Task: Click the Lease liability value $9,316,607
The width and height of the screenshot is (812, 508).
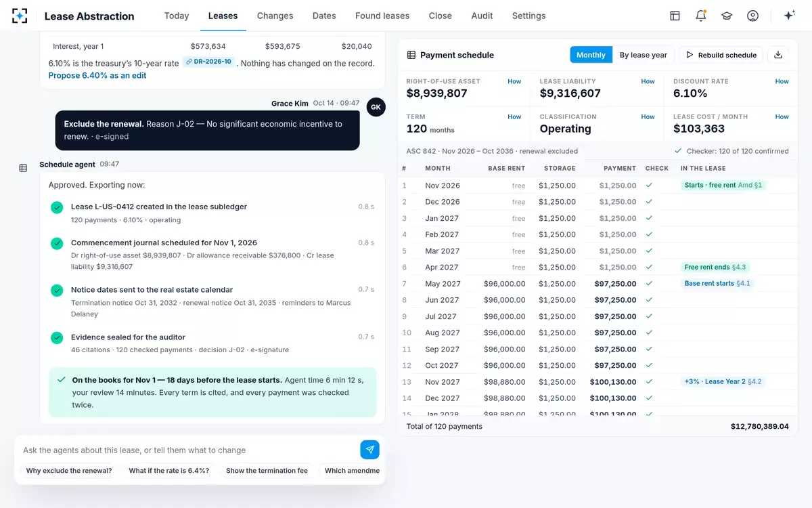Action: [x=570, y=93]
